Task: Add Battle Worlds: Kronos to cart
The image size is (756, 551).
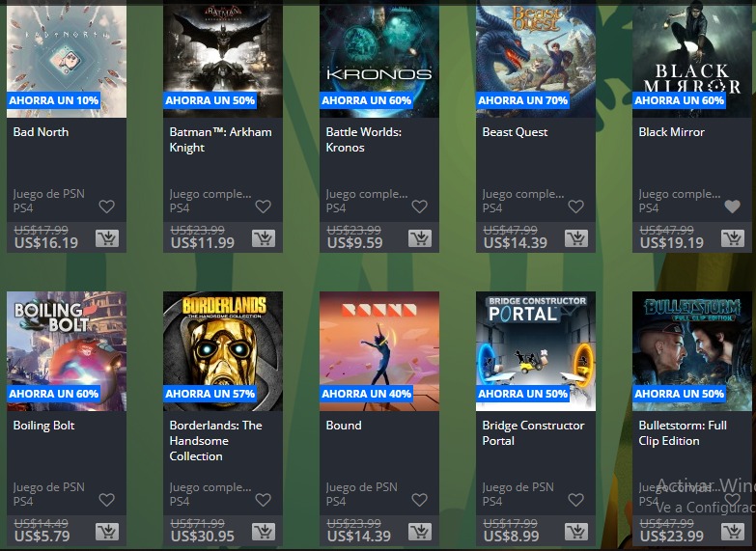Action: click(x=420, y=238)
